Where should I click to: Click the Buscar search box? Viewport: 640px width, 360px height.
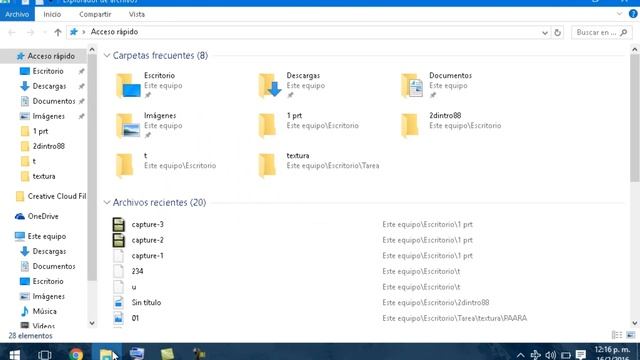click(601, 32)
